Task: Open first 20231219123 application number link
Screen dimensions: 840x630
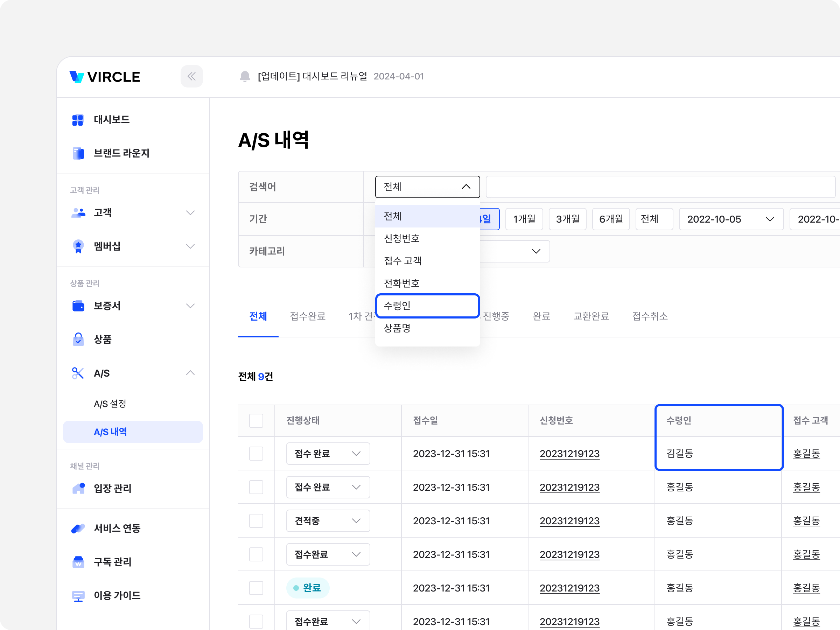Action: click(x=569, y=454)
